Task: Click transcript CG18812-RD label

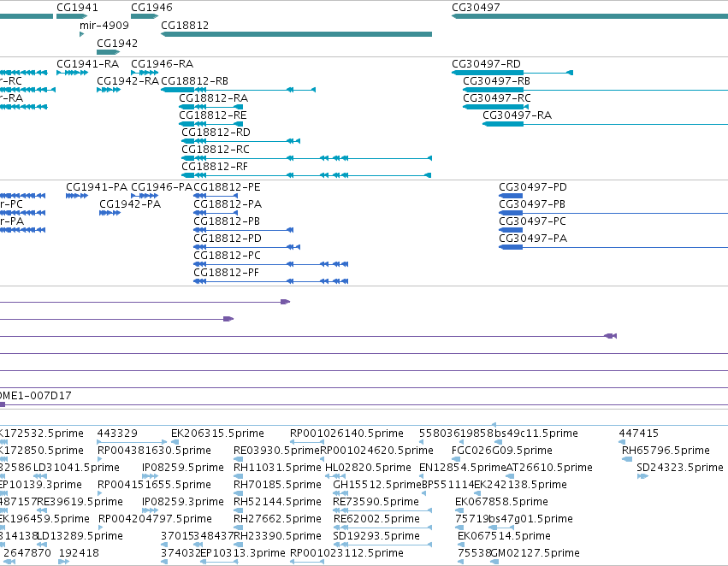Action: point(216,133)
